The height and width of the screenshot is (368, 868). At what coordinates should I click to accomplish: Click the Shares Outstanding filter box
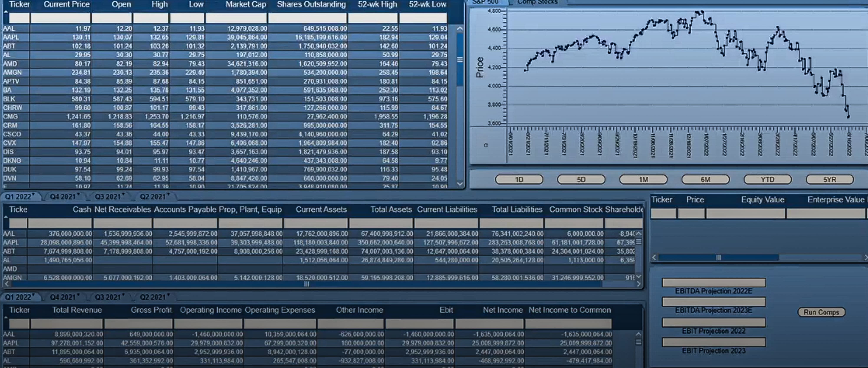(307, 18)
